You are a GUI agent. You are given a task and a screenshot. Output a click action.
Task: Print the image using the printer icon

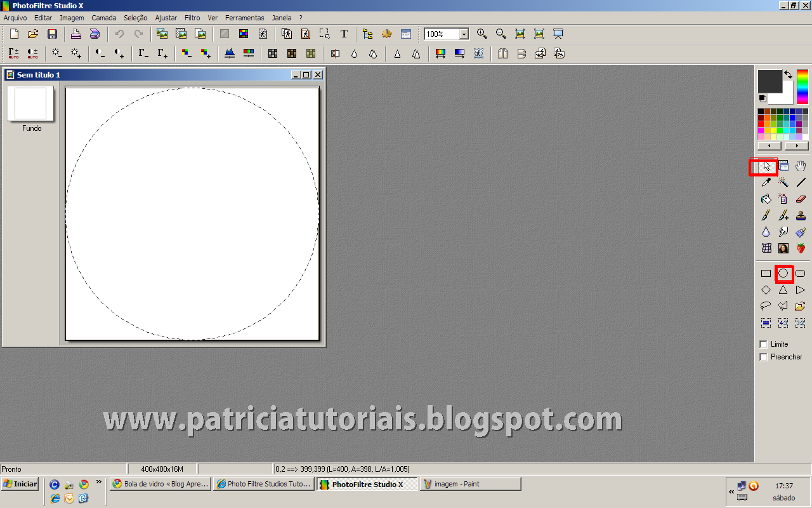[x=75, y=34]
